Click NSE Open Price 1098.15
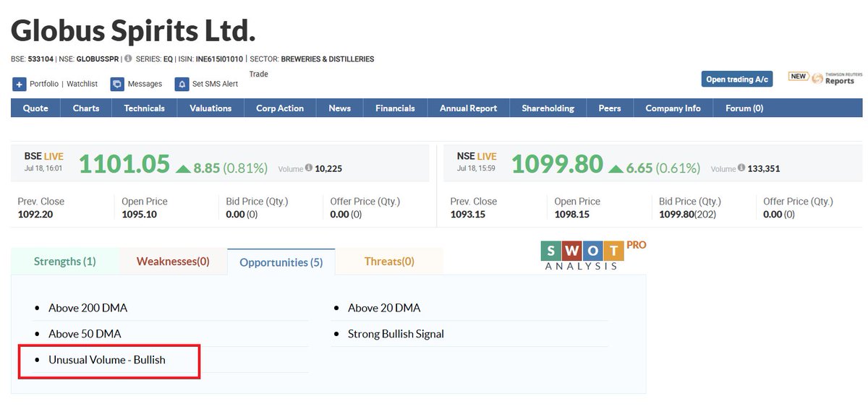Screen dimensions: 868x409 tap(571, 215)
